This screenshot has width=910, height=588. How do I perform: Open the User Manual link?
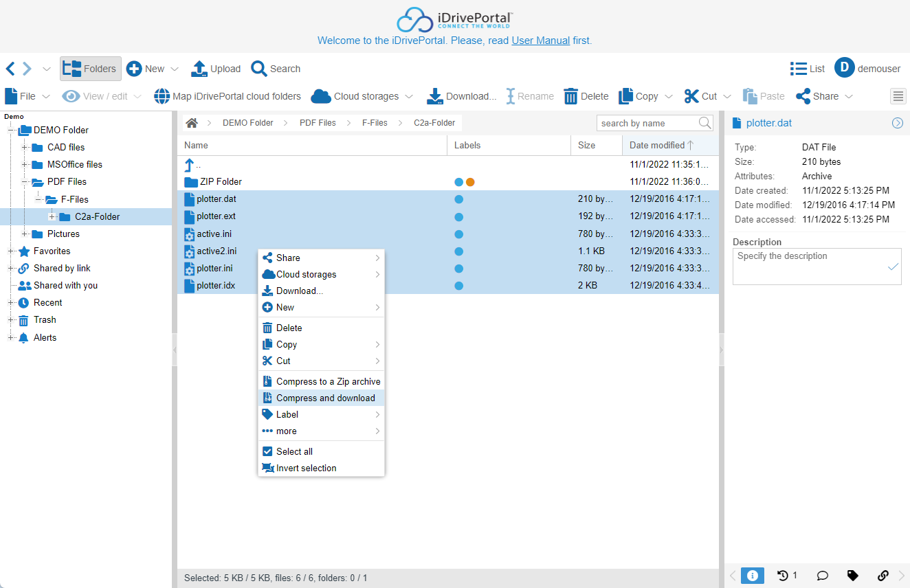[x=540, y=41]
